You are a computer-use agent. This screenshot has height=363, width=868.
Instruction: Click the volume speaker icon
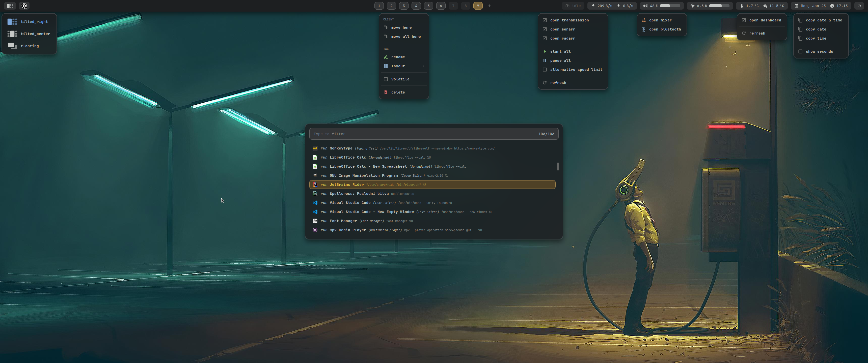645,6
